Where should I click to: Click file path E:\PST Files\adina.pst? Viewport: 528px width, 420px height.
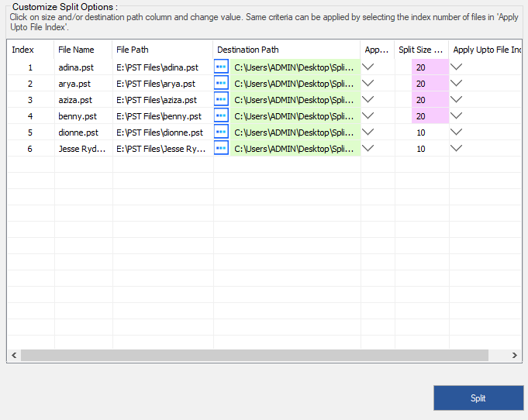157,67
